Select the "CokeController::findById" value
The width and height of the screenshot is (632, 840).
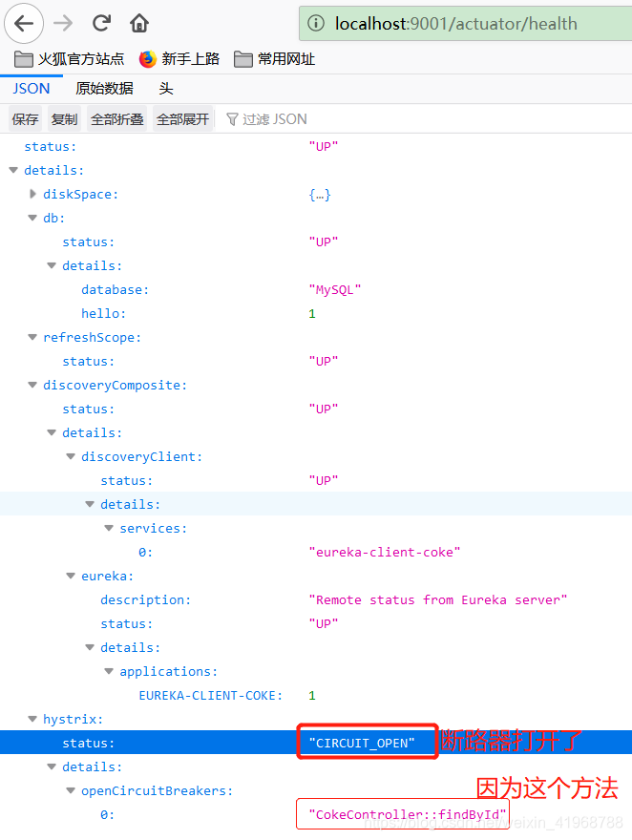tap(408, 815)
